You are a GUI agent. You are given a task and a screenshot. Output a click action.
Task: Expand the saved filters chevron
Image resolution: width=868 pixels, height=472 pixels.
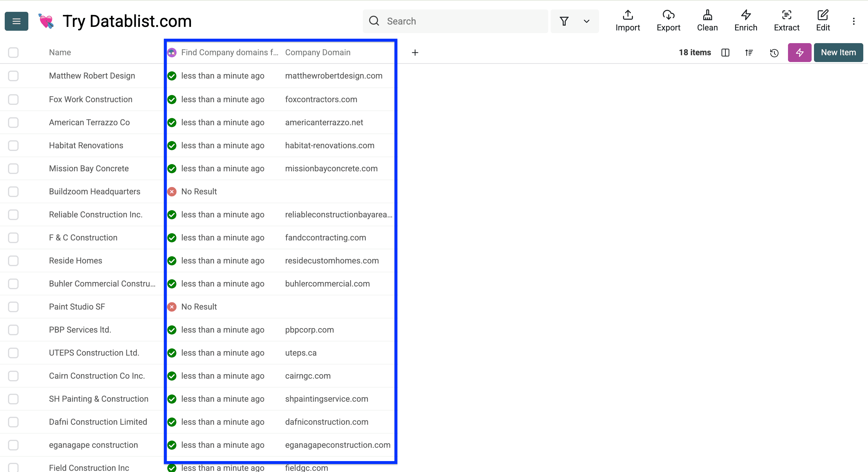point(586,21)
